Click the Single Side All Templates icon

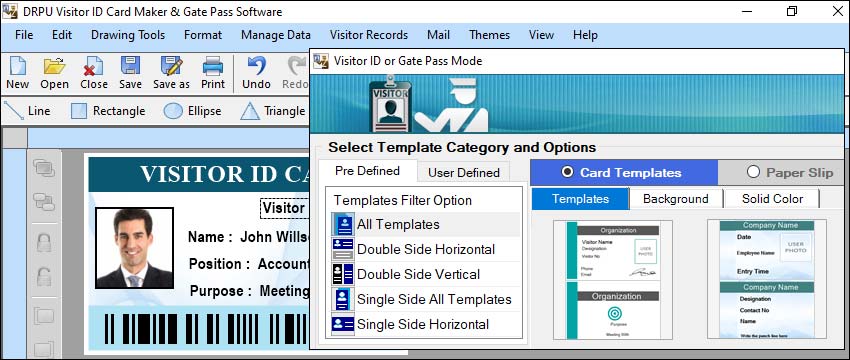(343, 299)
